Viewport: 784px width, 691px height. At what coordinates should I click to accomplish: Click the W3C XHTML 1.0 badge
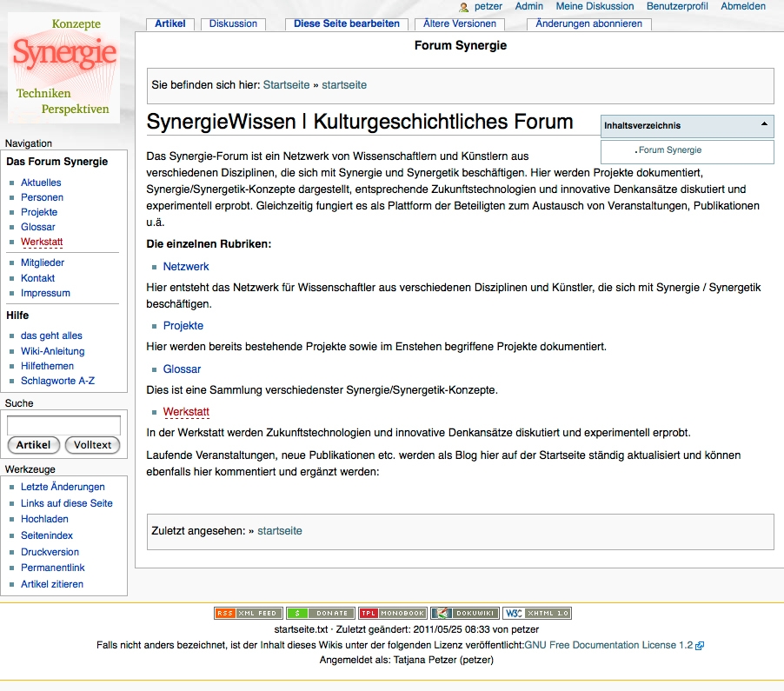pyautogui.click(x=536, y=613)
